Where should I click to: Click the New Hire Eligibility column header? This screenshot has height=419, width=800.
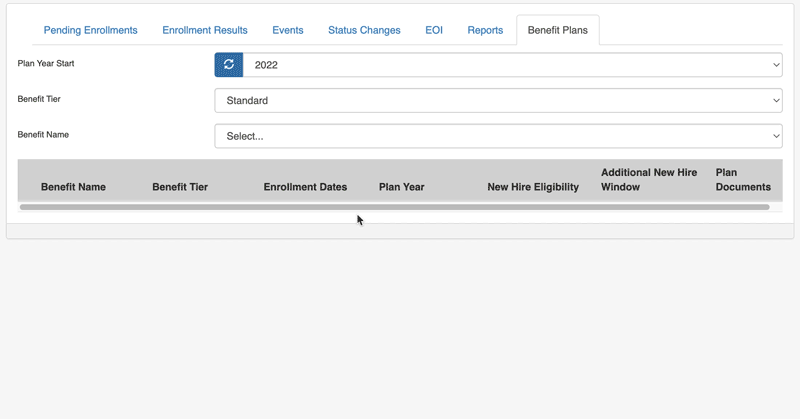[x=533, y=187]
